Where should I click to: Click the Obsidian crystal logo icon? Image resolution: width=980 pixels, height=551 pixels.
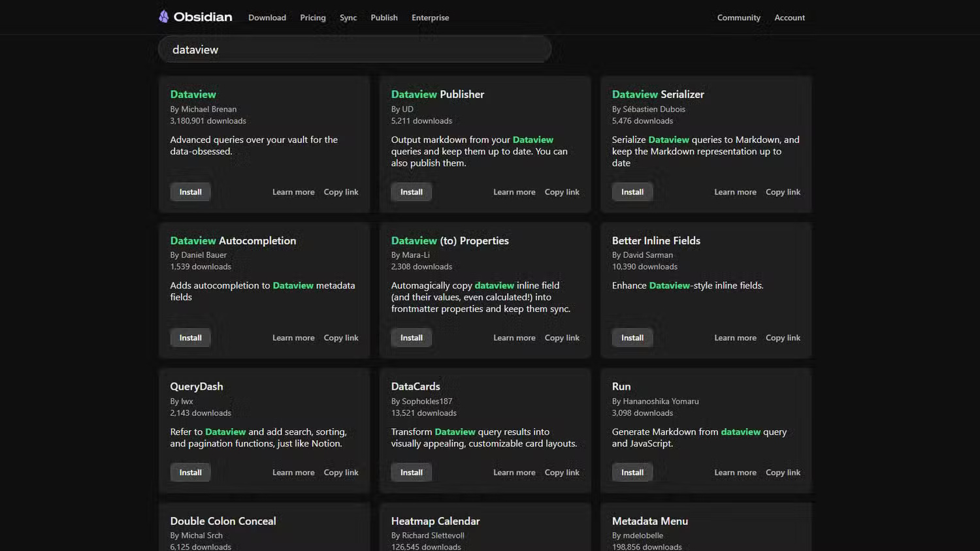tap(163, 17)
